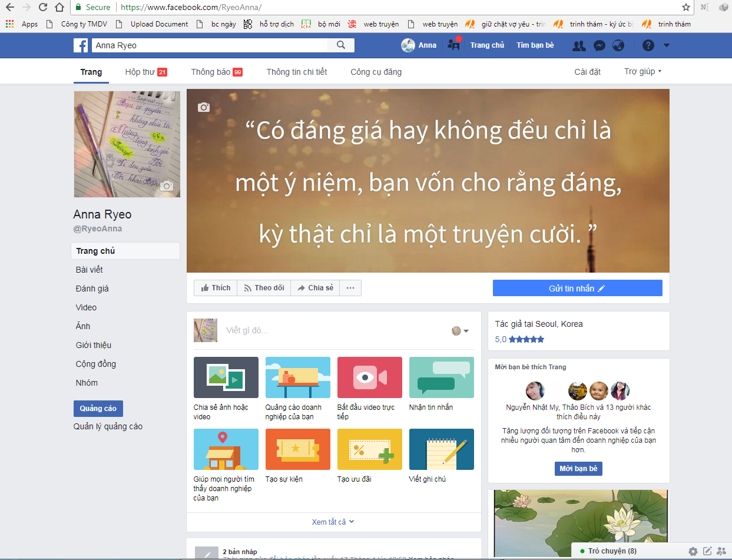Click camera icon on profile picture
This screenshot has width=732, height=560.
(167, 186)
